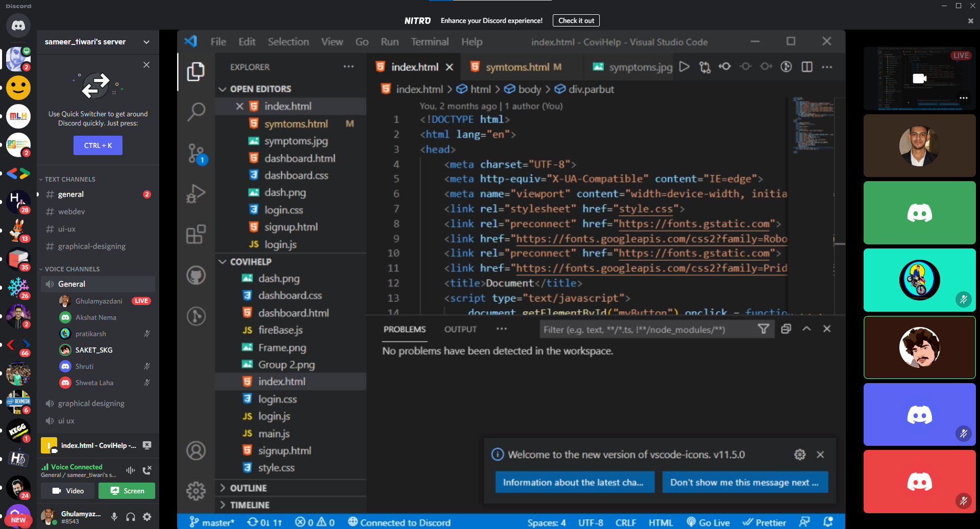Switch to symtoms.html editor tab
This screenshot has width=980, height=529.
pyautogui.click(x=517, y=67)
